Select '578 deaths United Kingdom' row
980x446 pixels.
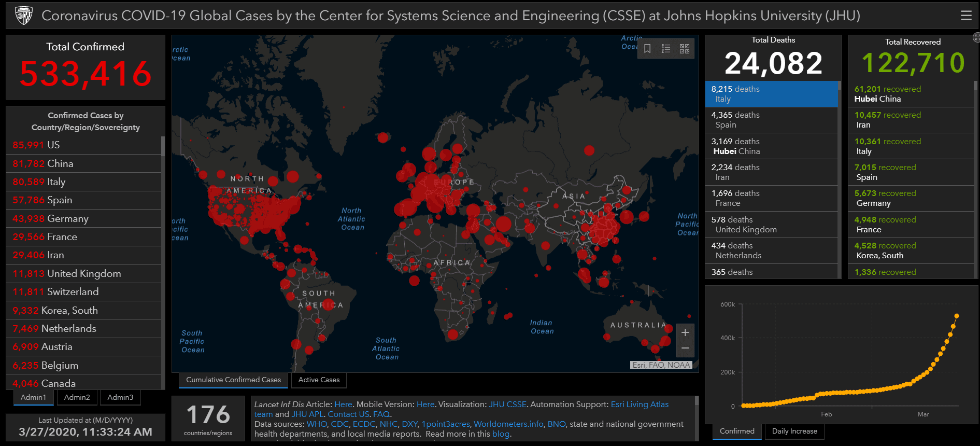[x=771, y=225]
